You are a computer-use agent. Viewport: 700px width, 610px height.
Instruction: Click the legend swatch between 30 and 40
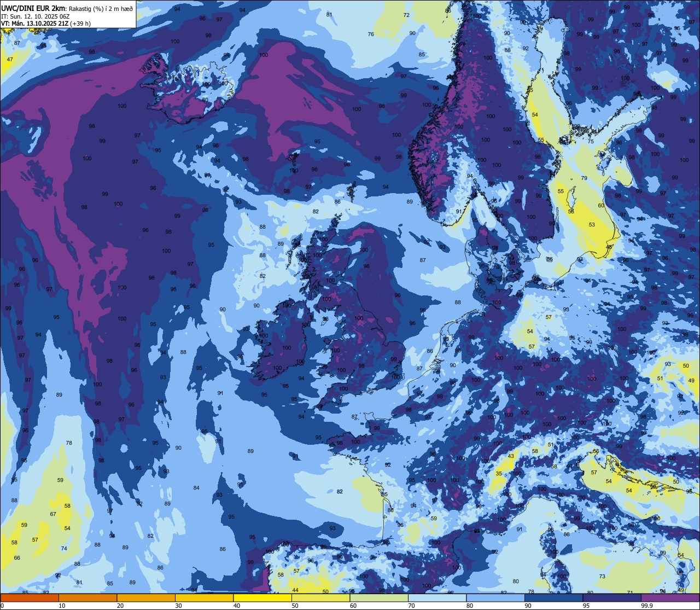204,597
